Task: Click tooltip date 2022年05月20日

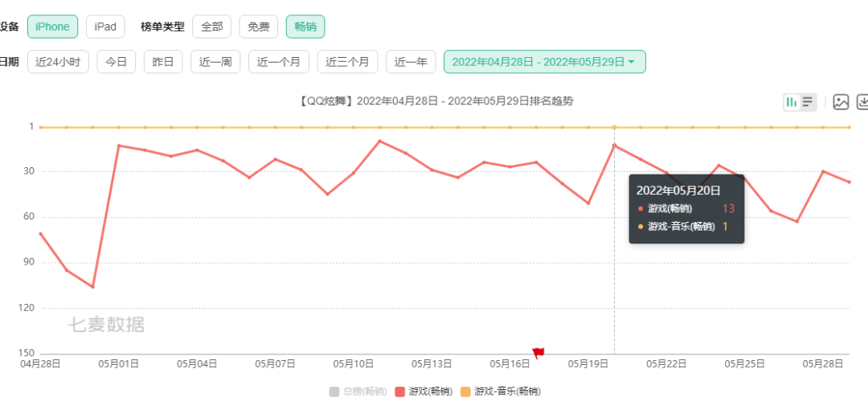Action: tap(678, 191)
